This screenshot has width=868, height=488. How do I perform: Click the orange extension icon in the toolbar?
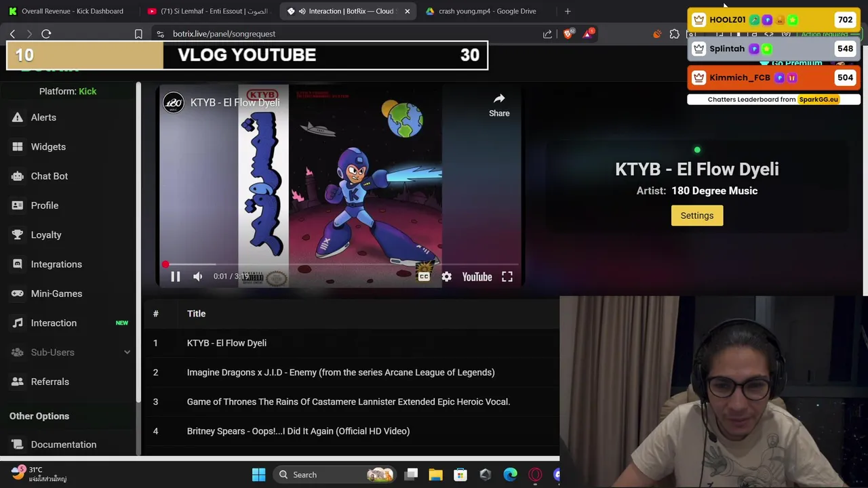coord(657,34)
